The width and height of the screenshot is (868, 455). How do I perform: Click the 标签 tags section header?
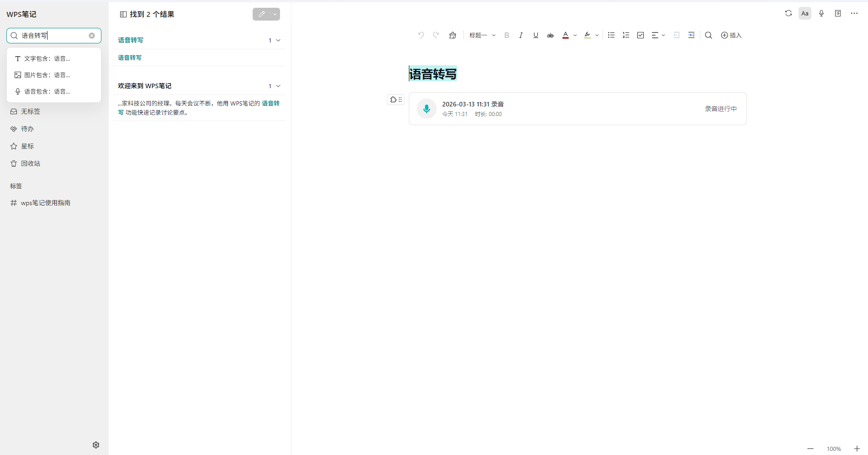(x=16, y=186)
